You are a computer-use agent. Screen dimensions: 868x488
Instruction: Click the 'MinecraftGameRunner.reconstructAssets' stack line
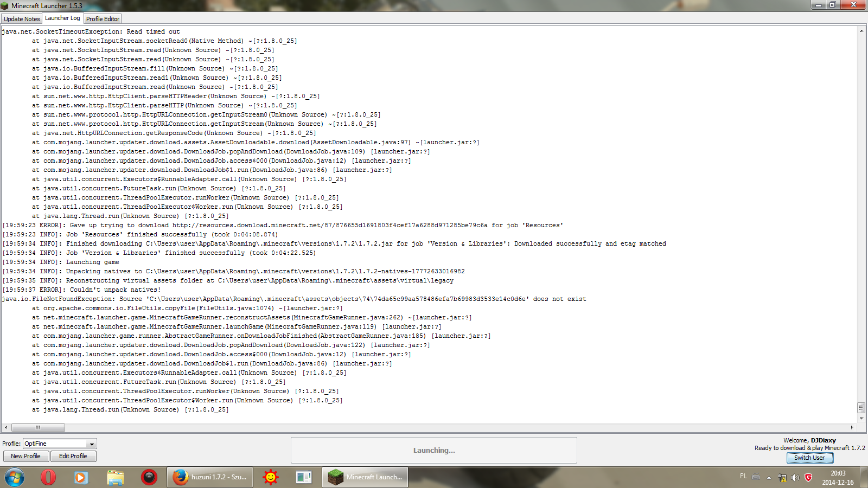point(252,317)
